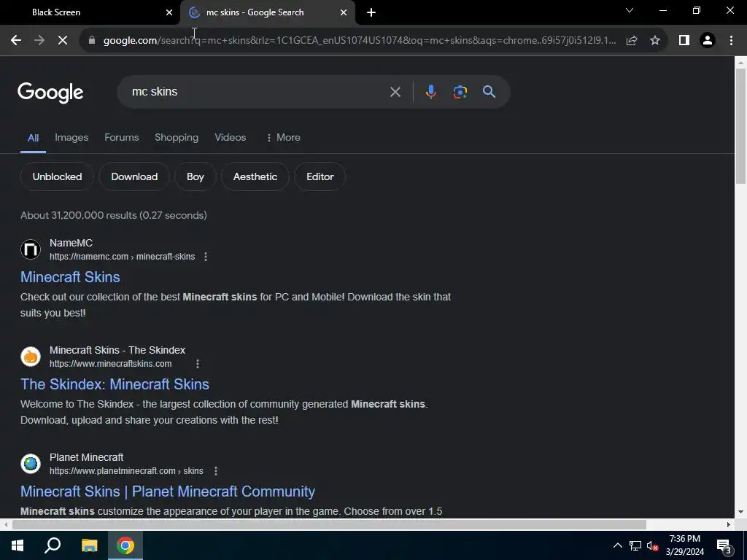Apply the Editor filter chip
The width and height of the screenshot is (747, 560).
point(320,176)
